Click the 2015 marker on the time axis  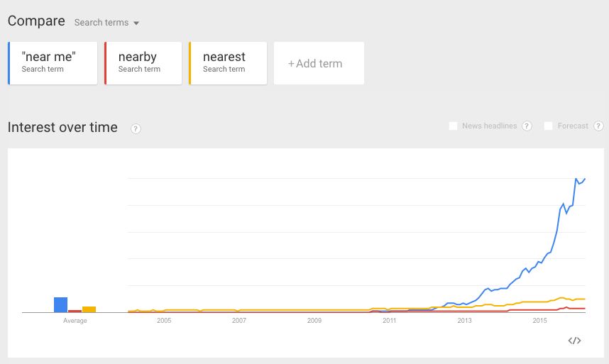tap(540, 321)
